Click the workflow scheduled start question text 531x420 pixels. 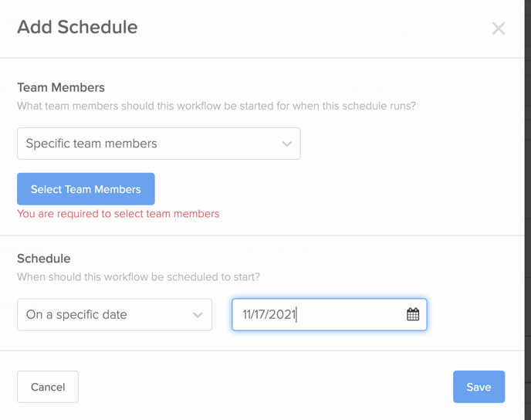(138, 277)
